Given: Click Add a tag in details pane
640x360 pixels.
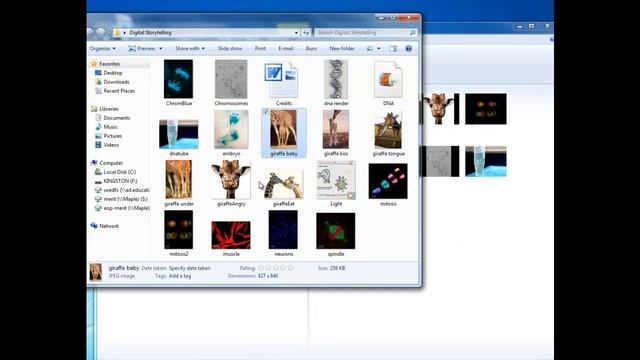Looking at the screenshot, I should 180,276.
